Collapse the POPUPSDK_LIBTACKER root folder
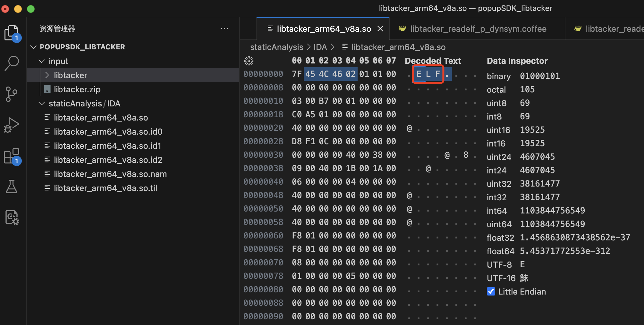644x325 pixels. [x=33, y=47]
